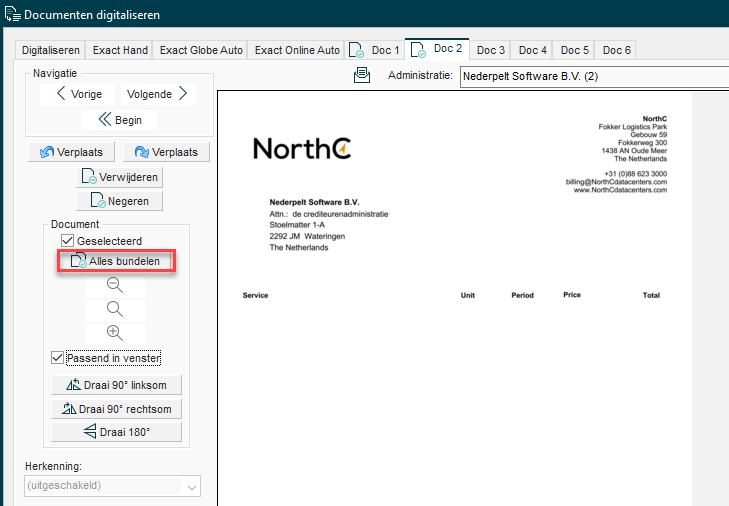Click the zoom in magnifier icon

[x=115, y=333]
